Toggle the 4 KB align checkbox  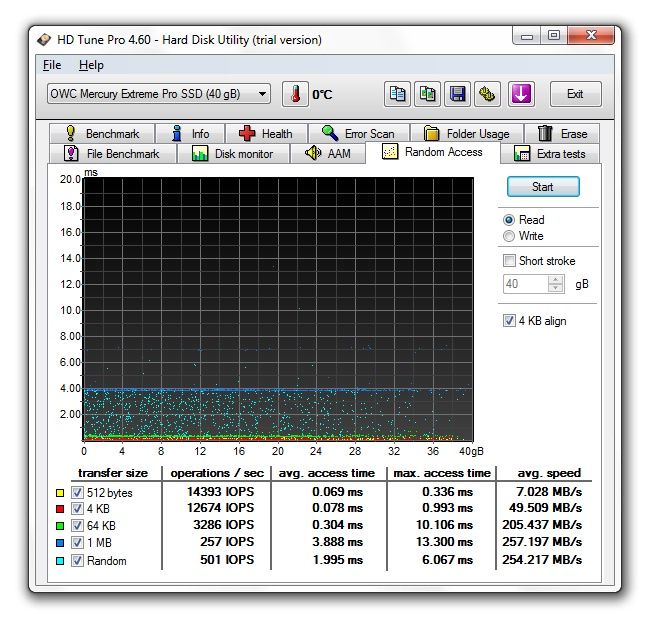[509, 320]
